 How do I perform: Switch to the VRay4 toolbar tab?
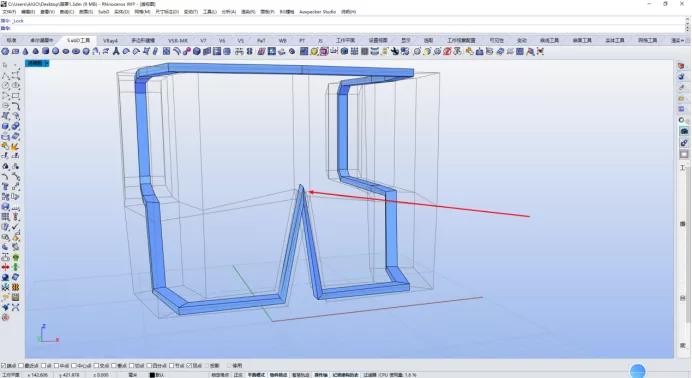(110, 40)
